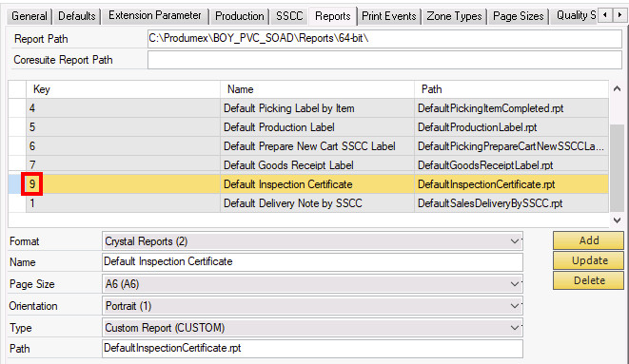Click the bottom Path input field
The width and height of the screenshot is (629, 364).
point(312,349)
